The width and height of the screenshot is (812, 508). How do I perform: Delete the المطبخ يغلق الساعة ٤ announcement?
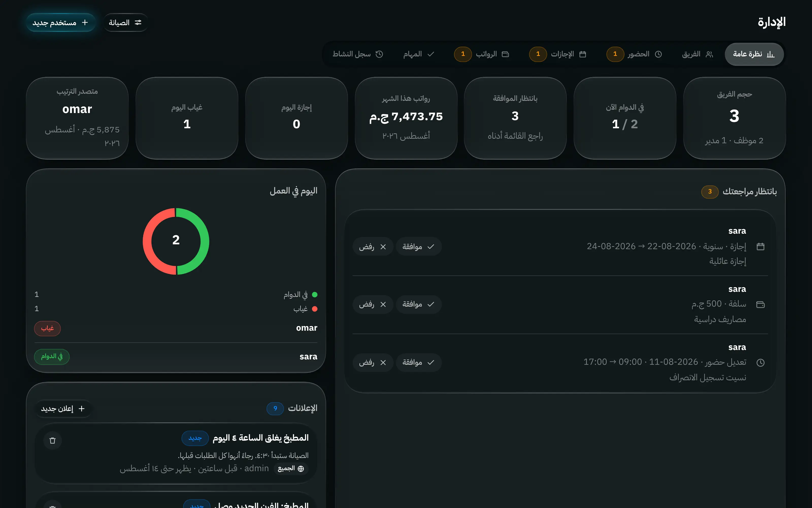[52, 440]
